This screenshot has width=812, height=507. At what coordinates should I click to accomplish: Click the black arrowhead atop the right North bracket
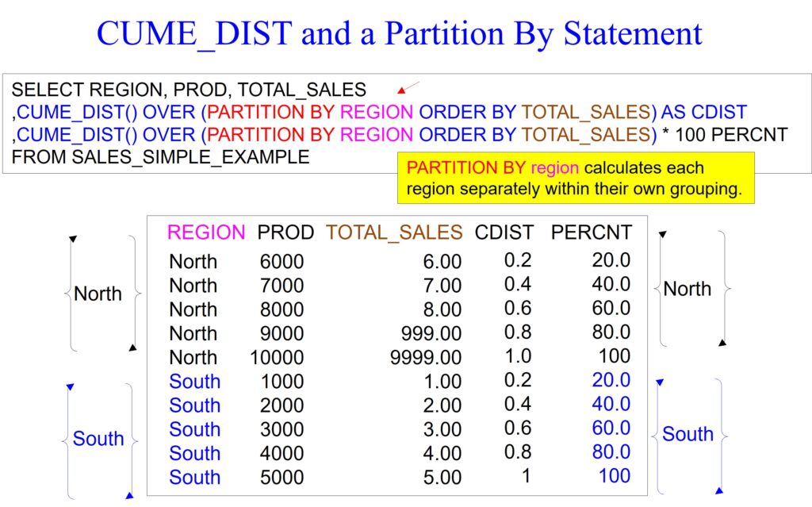tap(664, 235)
